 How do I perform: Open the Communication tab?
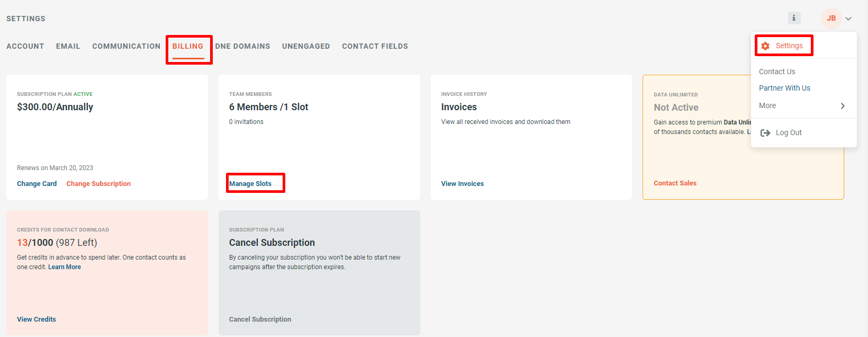[126, 46]
